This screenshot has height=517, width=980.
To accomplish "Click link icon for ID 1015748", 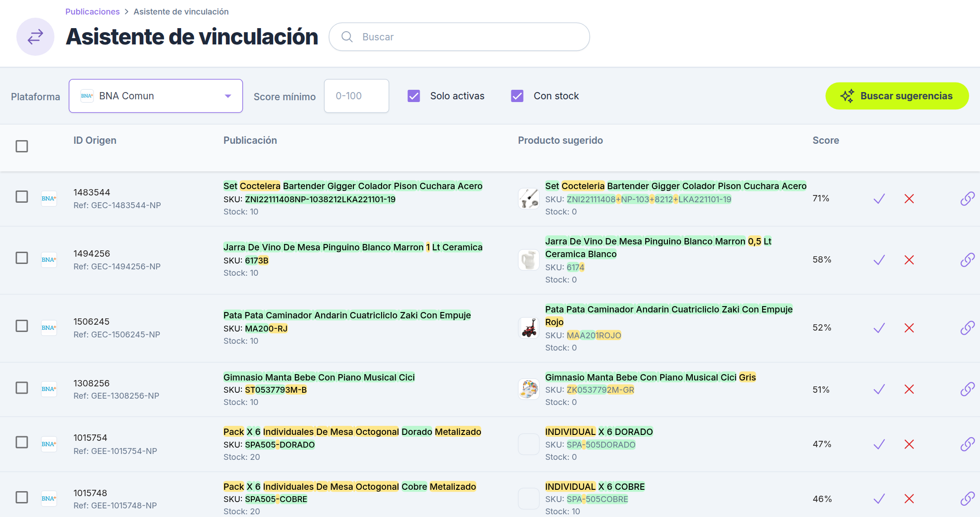I will pos(967,499).
